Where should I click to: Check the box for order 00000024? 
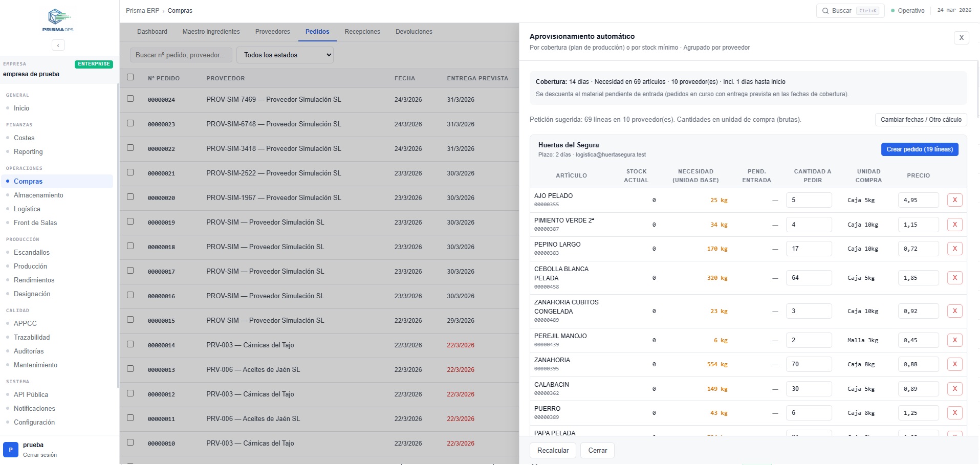tap(130, 99)
